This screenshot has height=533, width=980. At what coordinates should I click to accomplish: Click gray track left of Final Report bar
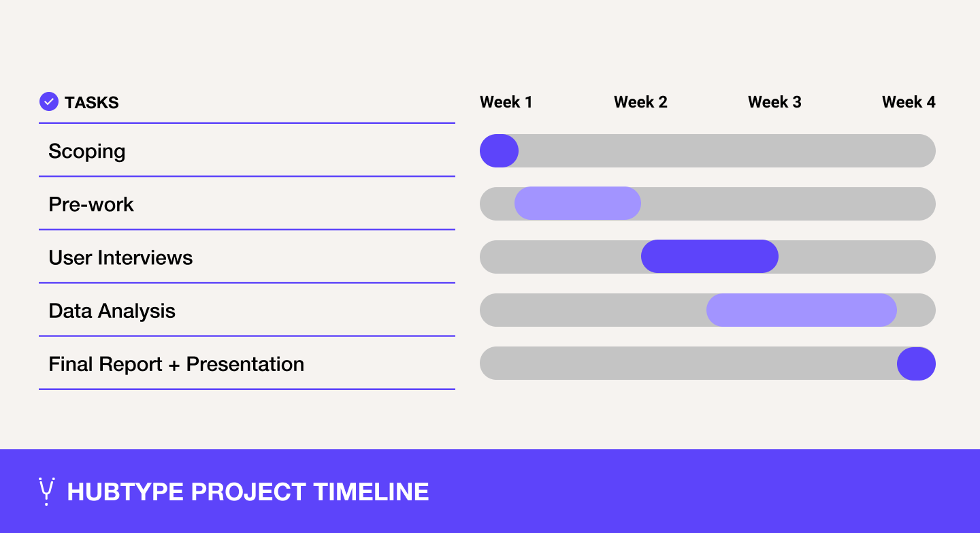(x=687, y=364)
